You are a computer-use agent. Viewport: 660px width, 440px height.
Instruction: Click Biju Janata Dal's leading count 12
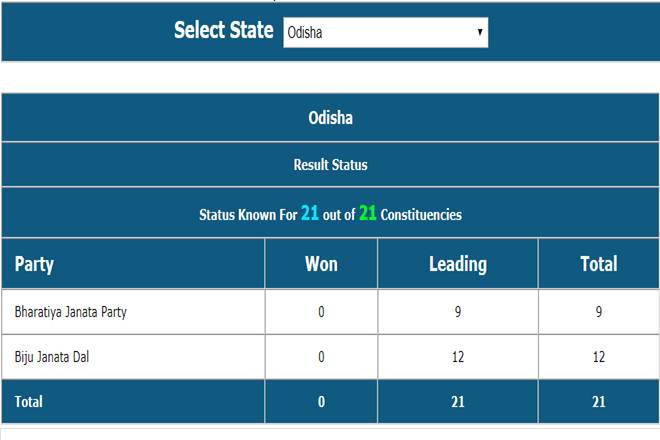[457, 357]
